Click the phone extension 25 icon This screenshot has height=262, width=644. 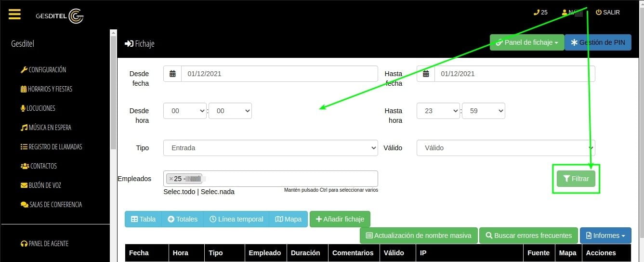coord(537,13)
